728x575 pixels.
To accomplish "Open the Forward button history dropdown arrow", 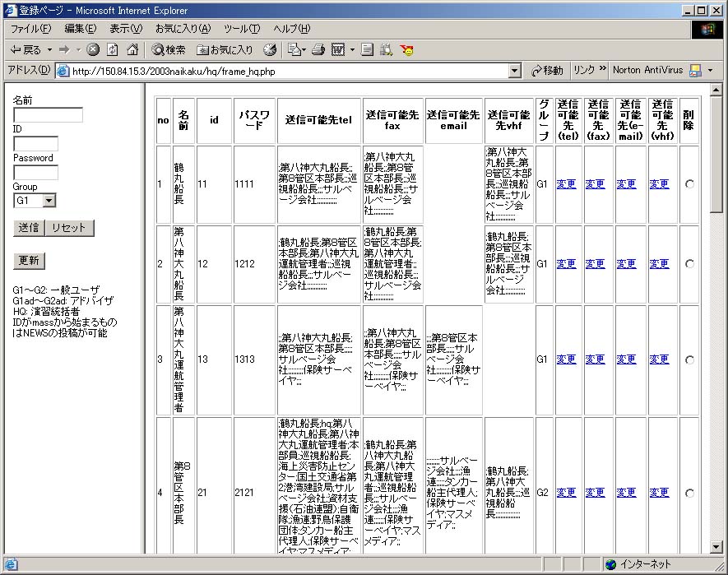I will pos(78,49).
